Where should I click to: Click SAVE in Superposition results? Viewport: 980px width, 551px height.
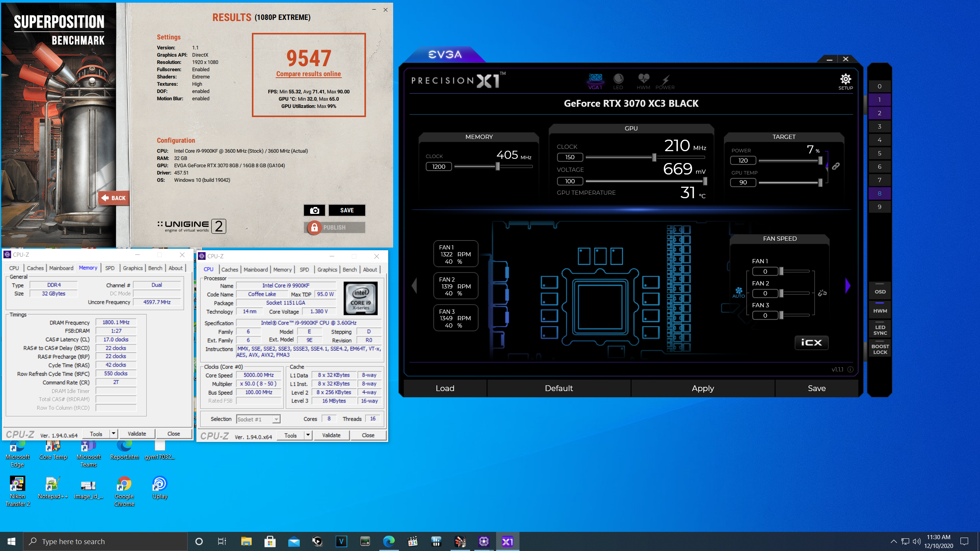347,210
